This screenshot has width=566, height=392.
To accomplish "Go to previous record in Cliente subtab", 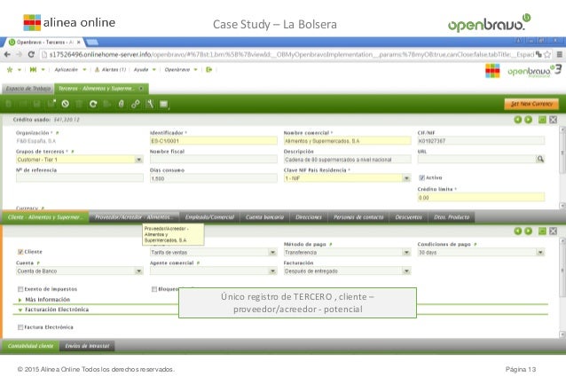I will pyautogui.click(x=517, y=231).
